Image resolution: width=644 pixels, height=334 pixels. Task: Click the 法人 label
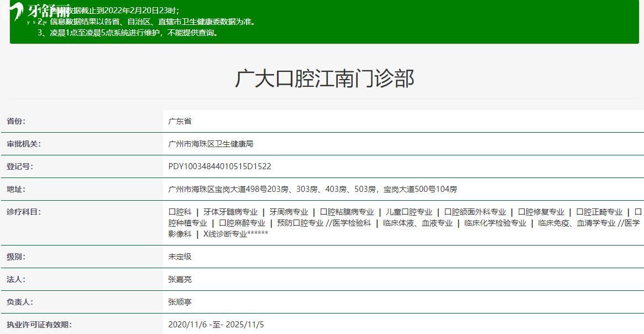pyautogui.click(x=15, y=279)
